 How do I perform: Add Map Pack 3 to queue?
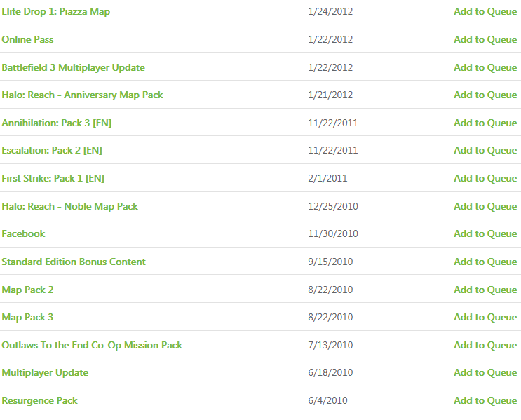tap(485, 317)
